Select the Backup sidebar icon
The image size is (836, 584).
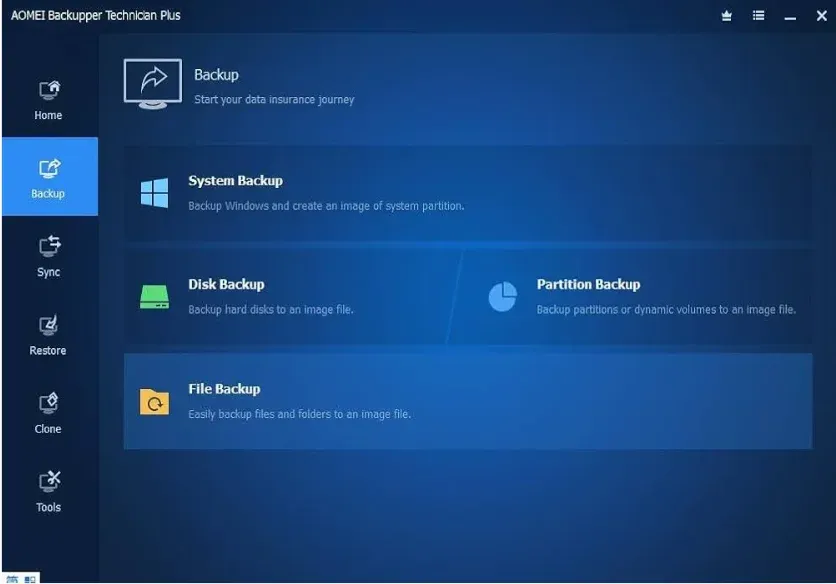tap(49, 169)
